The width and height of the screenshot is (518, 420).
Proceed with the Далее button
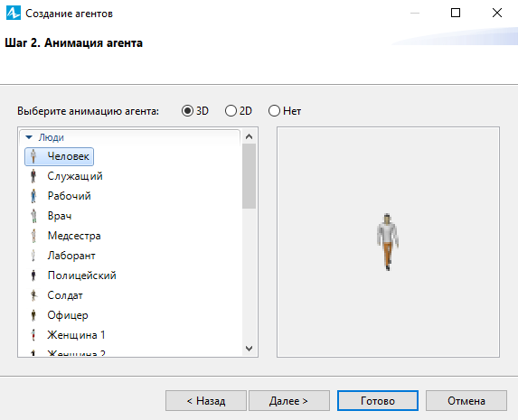[289, 401]
